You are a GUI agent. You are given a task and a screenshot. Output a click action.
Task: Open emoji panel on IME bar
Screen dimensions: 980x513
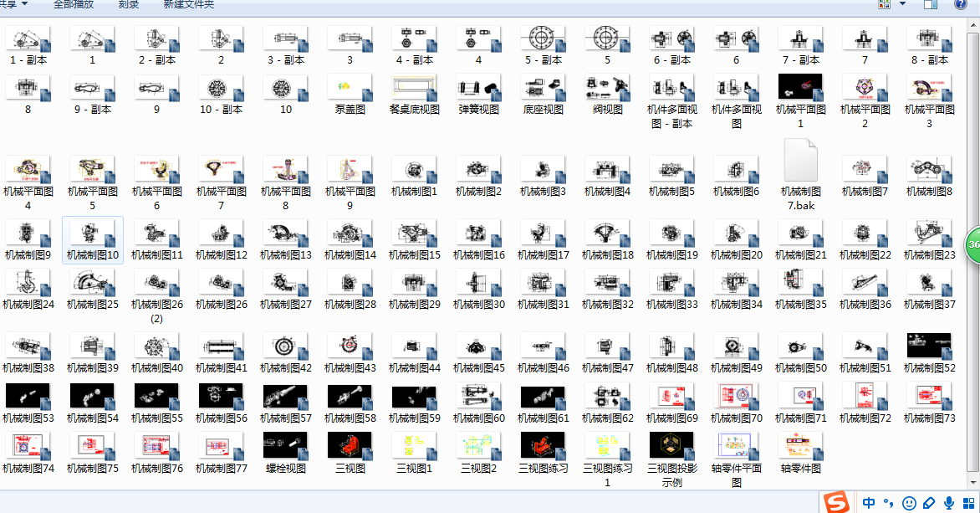pyautogui.click(x=910, y=502)
